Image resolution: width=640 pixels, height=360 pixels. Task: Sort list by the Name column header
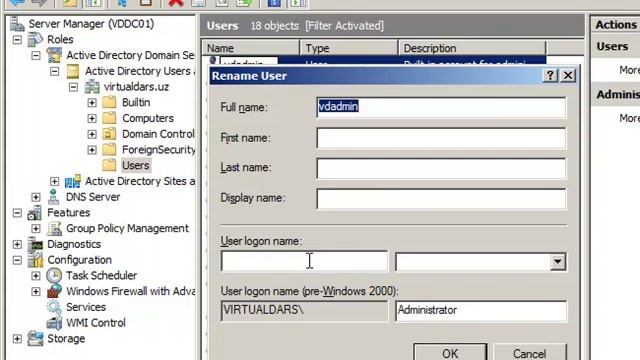tap(250, 48)
